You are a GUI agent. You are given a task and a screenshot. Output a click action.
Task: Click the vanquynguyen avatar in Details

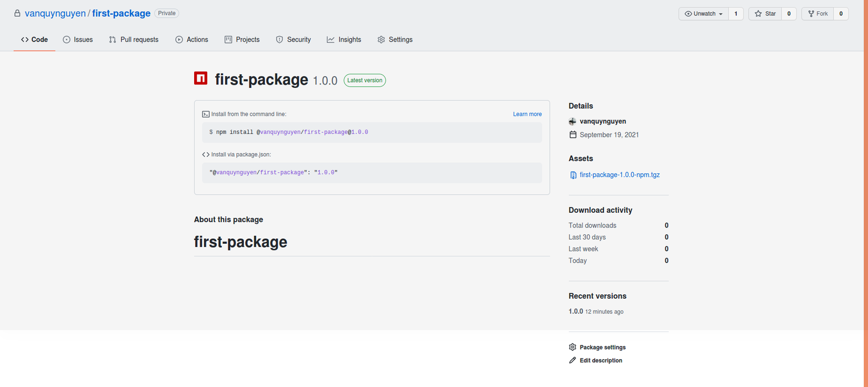[x=572, y=122]
